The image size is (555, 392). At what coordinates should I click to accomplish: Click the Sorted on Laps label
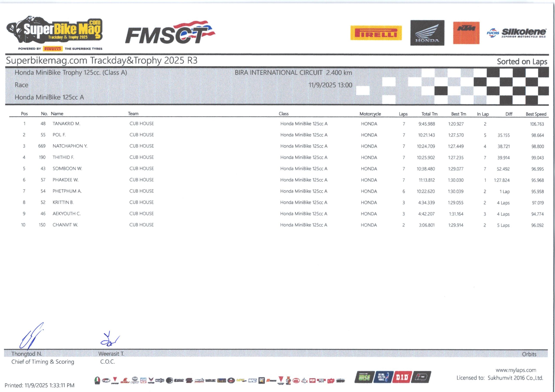click(522, 62)
